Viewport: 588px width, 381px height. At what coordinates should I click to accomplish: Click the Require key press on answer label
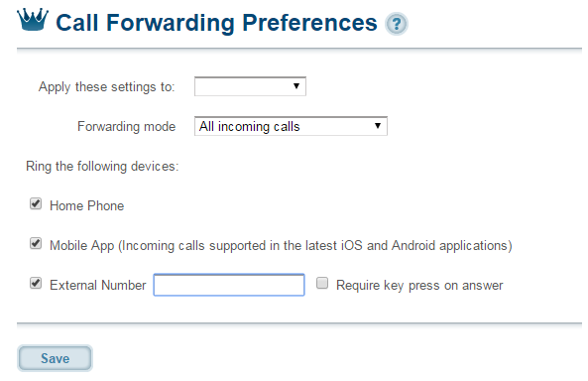[x=419, y=286]
